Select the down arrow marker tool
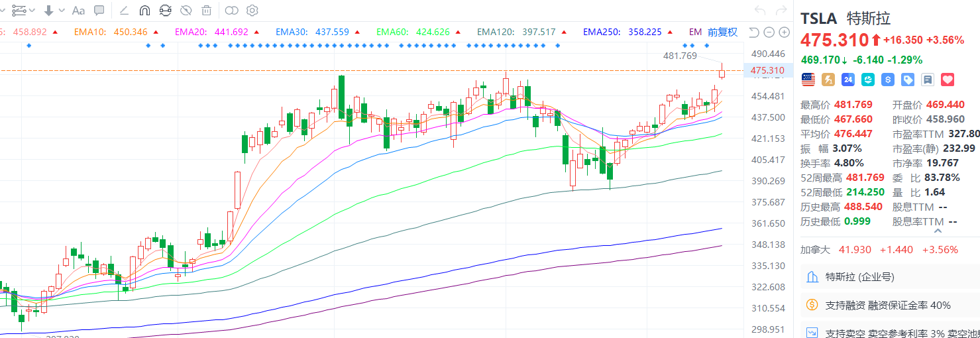 [49, 10]
